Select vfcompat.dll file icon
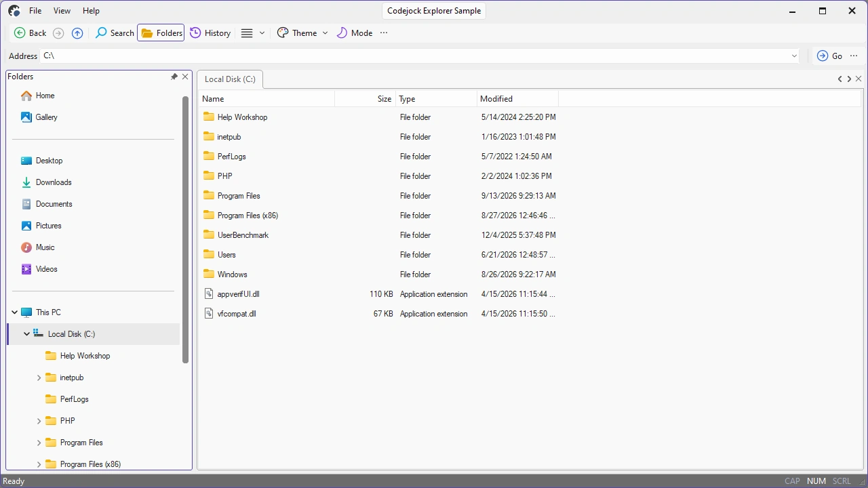868x488 pixels. tap(209, 314)
